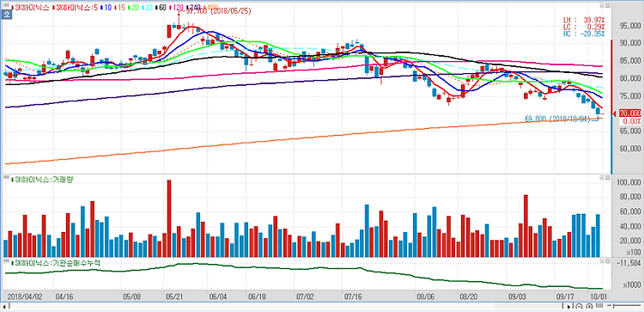Screen dimensions: 644x312
Task: Click the 07/16 date label
Action: pyautogui.click(x=353, y=296)
